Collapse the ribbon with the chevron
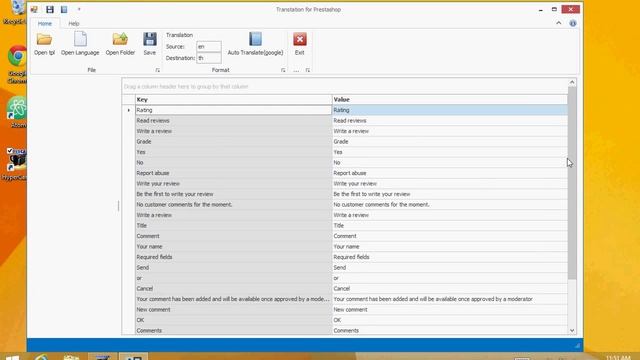The height and width of the screenshot is (360, 640). [x=559, y=23]
